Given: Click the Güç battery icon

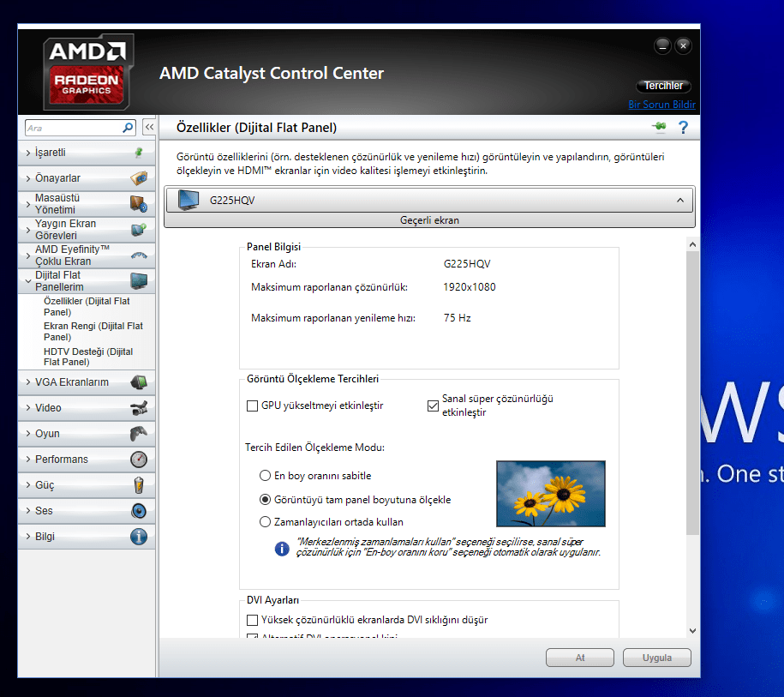Looking at the screenshot, I should coord(139,485).
